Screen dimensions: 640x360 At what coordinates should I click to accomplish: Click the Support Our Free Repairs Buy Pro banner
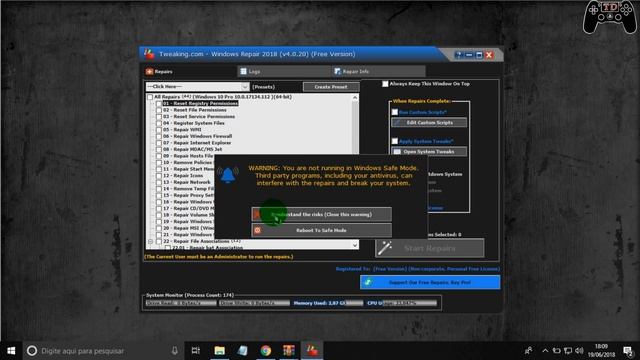[x=430, y=282]
